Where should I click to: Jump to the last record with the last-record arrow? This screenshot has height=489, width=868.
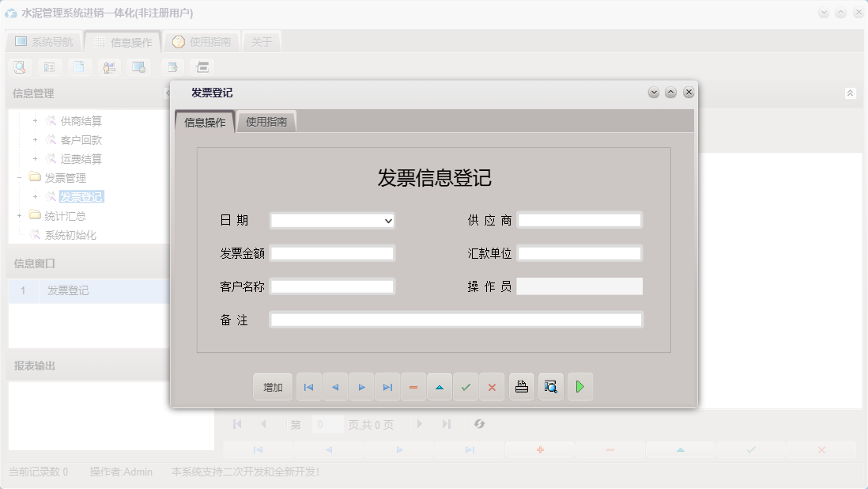pos(387,387)
